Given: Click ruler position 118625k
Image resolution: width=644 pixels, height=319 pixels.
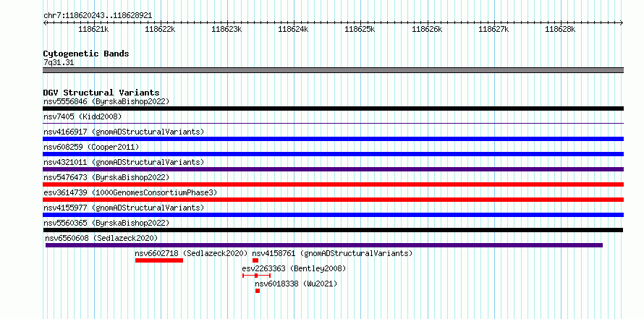Looking at the screenshot, I should (x=360, y=29).
